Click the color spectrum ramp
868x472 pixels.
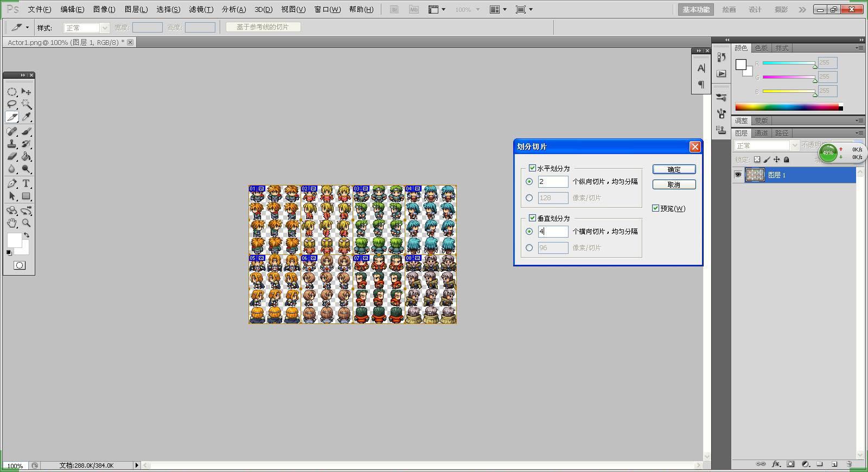pyautogui.click(x=789, y=107)
